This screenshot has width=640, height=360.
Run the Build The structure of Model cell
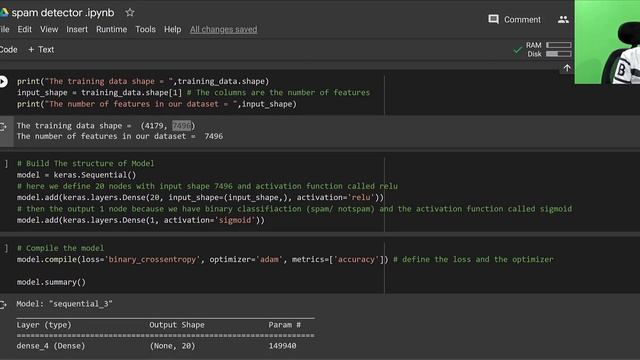tap(6, 164)
